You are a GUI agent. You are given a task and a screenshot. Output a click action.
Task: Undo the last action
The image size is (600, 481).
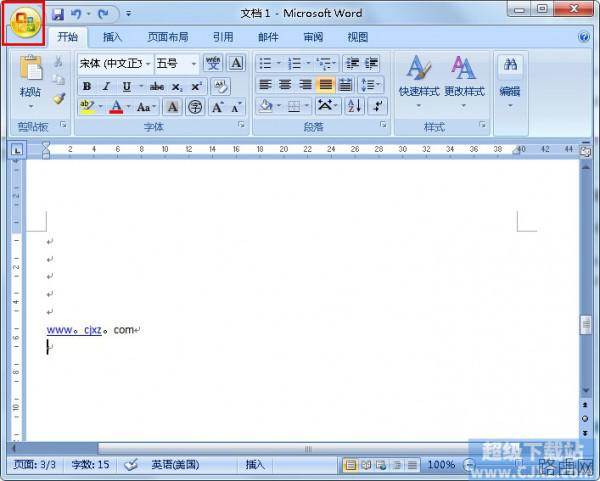[76, 14]
